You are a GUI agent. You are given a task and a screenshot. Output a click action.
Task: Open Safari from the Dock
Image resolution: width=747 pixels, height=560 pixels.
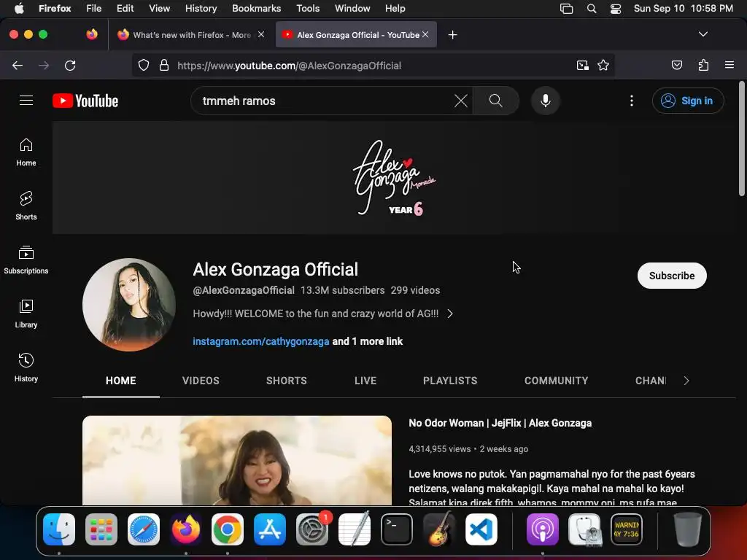tap(144, 529)
